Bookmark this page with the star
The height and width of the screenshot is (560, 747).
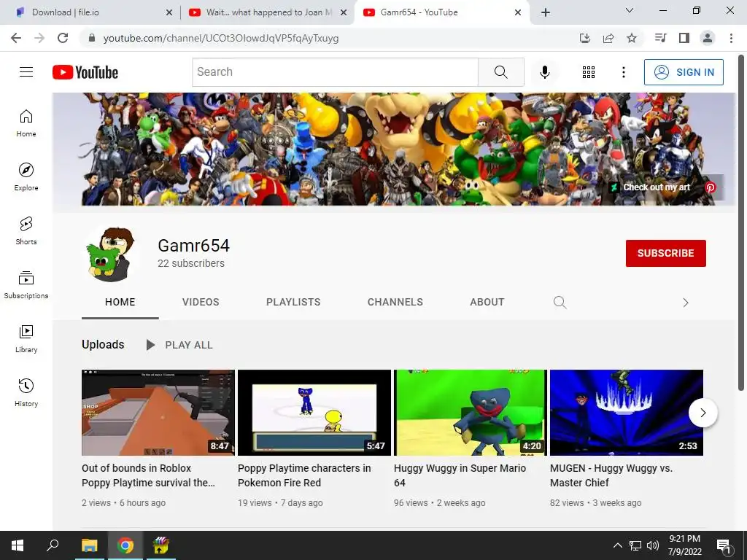pos(631,38)
